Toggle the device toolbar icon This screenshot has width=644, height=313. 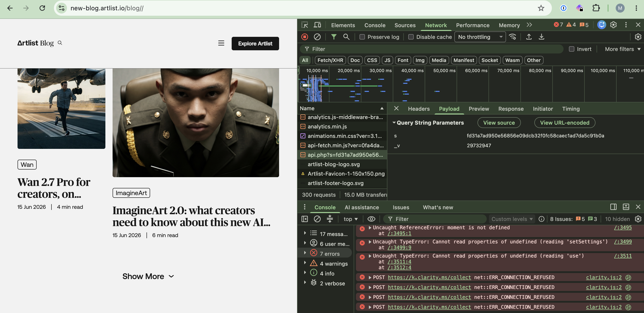317,25
